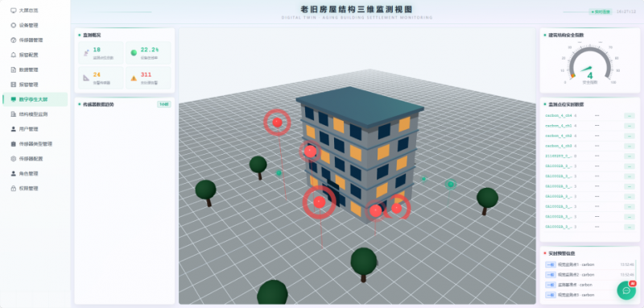Navigate to 结构模型监测

[35, 114]
